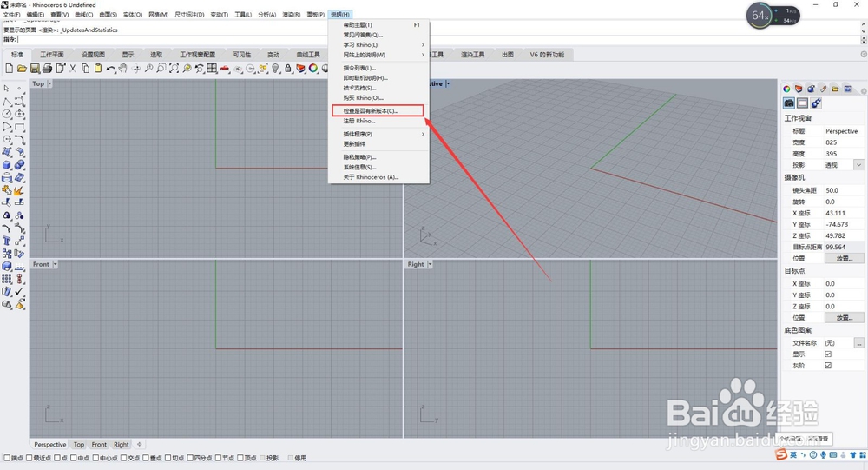Enable the 最近点 osnap checkbox
The width and height of the screenshot is (868, 470).
click(29, 458)
